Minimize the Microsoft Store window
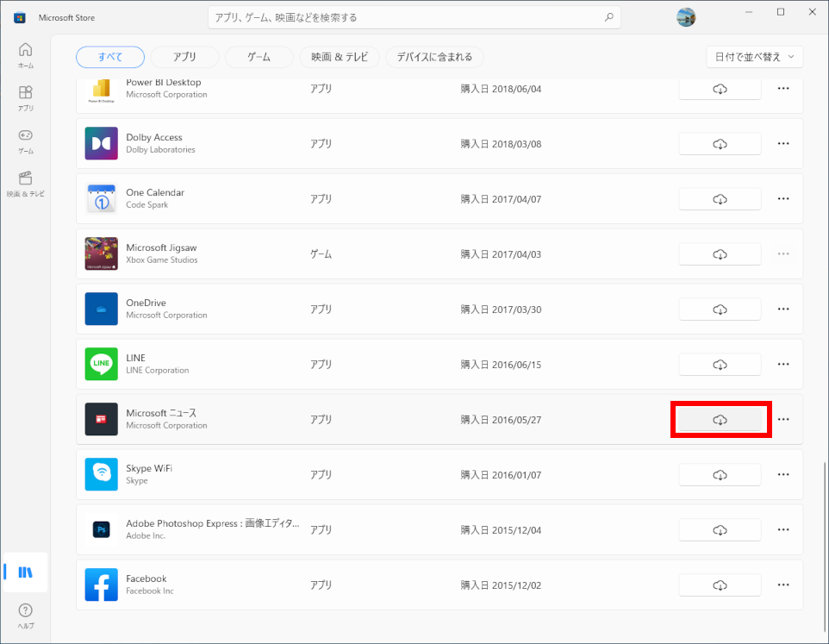Viewport: 829px width, 644px height. point(749,12)
